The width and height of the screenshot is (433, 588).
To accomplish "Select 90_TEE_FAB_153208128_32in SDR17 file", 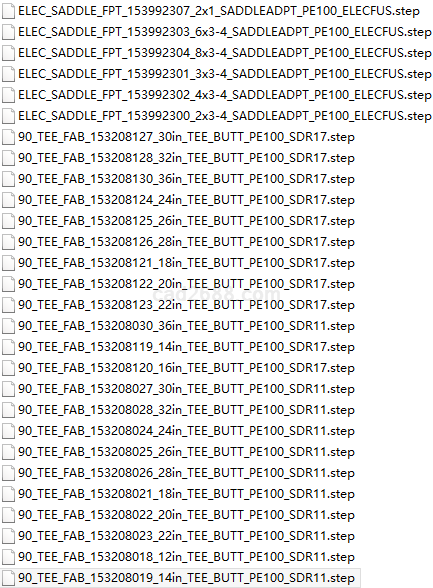I will click(x=186, y=158).
